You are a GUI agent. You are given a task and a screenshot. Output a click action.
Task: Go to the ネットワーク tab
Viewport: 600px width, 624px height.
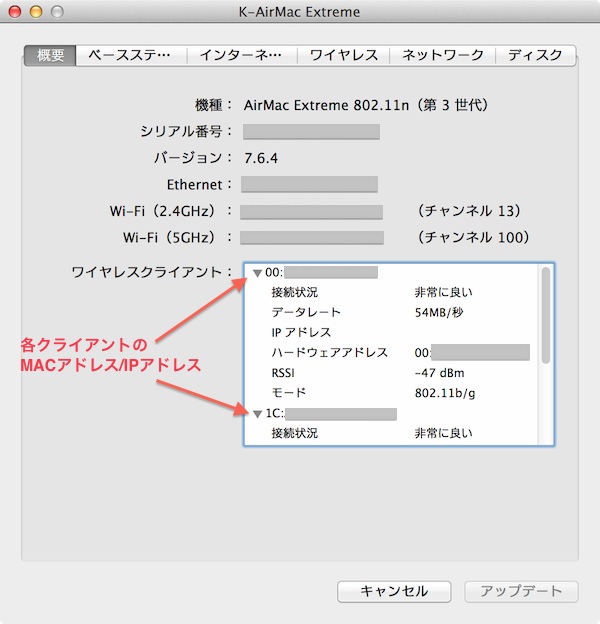(x=442, y=55)
